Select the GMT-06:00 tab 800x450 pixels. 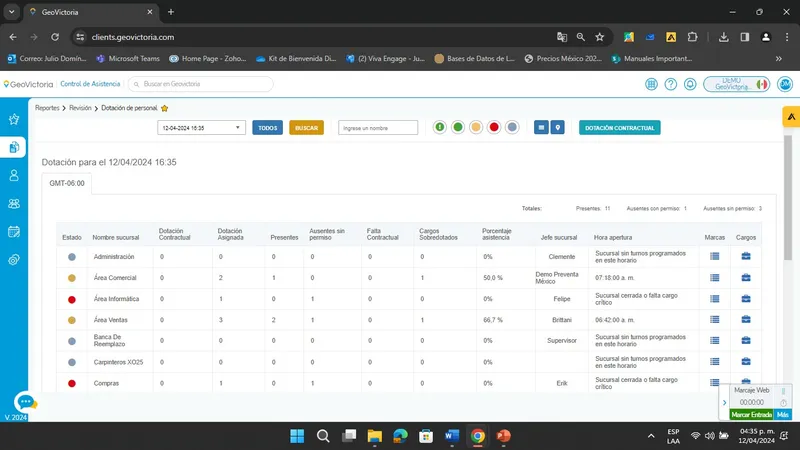point(67,183)
